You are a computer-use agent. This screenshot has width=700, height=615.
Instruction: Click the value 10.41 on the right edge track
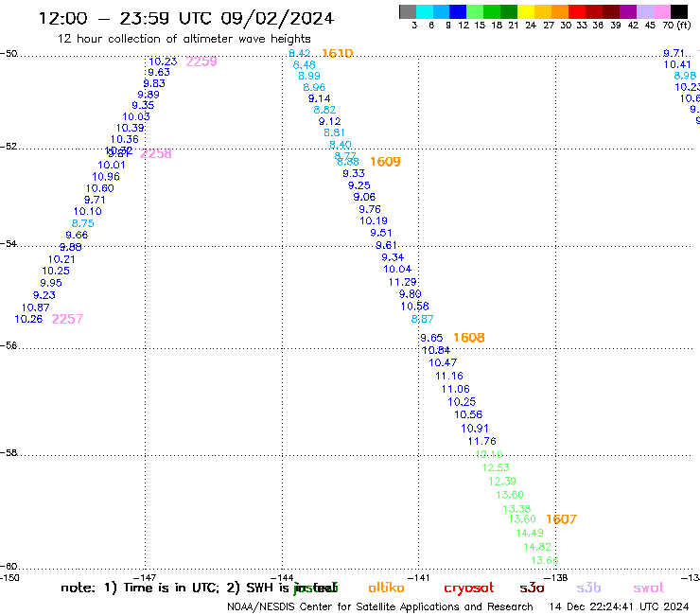tap(677, 64)
